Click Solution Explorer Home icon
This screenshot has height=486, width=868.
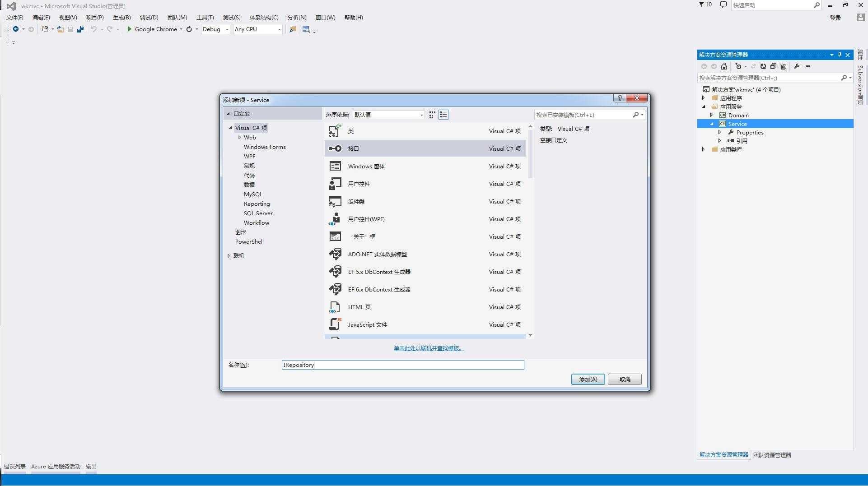724,66
